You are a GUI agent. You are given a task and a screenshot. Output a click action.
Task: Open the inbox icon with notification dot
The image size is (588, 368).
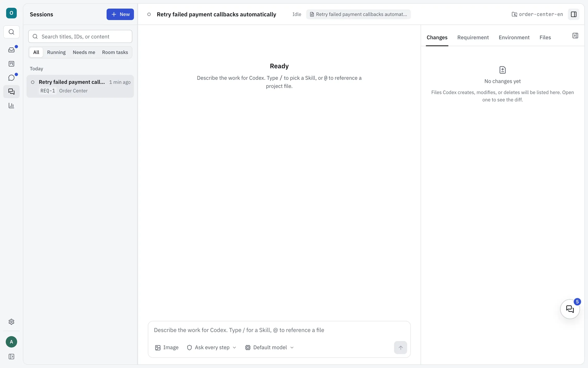tap(11, 50)
